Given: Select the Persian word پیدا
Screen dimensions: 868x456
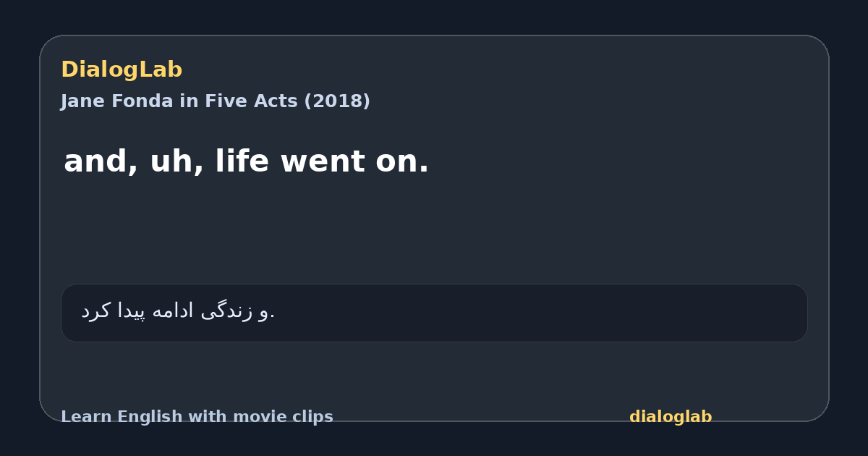Looking at the screenshot, I should point(132,312).
